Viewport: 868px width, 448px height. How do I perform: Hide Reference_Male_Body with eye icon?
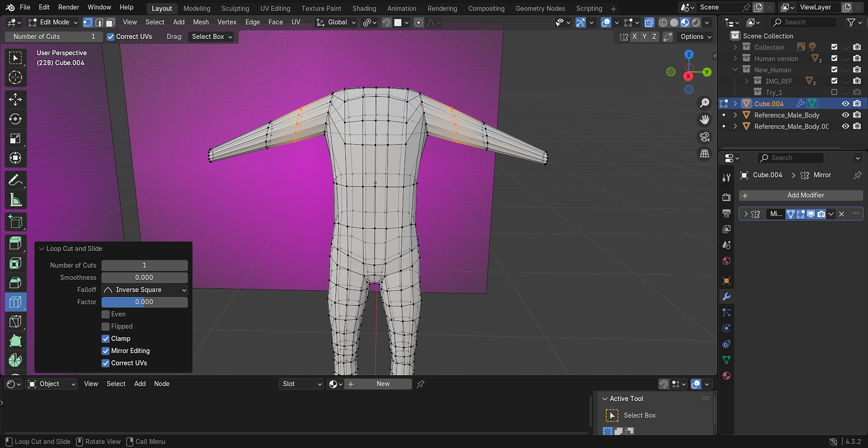pyautogui.click(x=845, y=115)
